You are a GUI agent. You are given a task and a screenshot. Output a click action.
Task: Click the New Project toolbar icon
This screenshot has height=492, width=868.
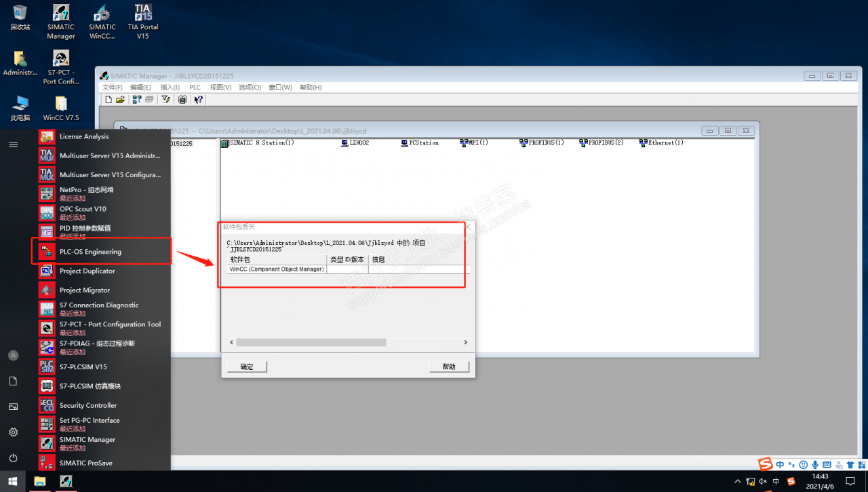pos(108,100)
